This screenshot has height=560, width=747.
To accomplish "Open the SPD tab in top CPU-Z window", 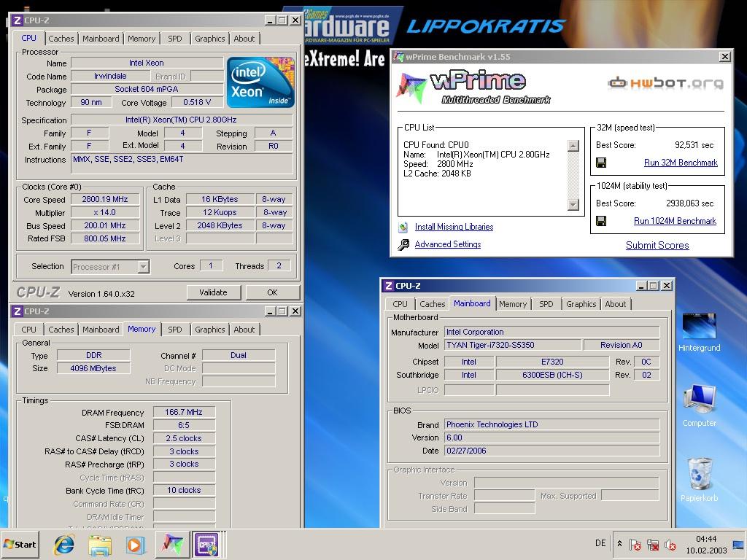I will 175,39.
